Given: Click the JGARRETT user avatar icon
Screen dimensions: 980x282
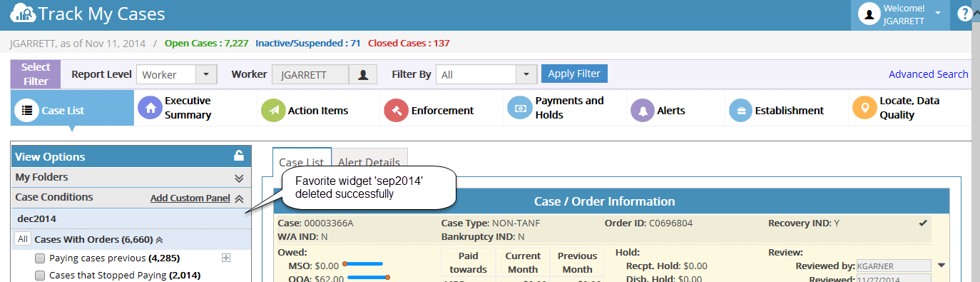Looking at the screenshot, I should coord(869,14).
